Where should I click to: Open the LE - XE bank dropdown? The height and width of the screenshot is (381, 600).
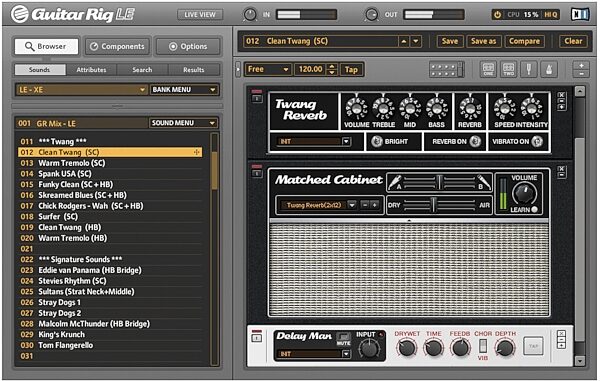click(x=82, y=90)
